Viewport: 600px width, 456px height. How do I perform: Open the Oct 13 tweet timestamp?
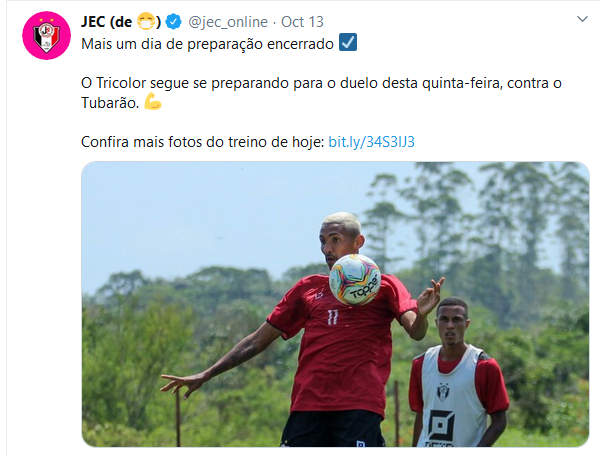[x=302, y=22]
